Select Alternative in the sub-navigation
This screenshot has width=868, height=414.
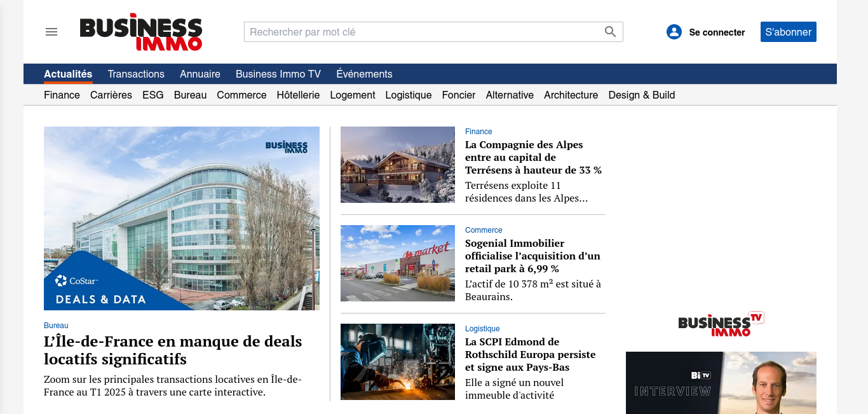[x=510, y=95]
